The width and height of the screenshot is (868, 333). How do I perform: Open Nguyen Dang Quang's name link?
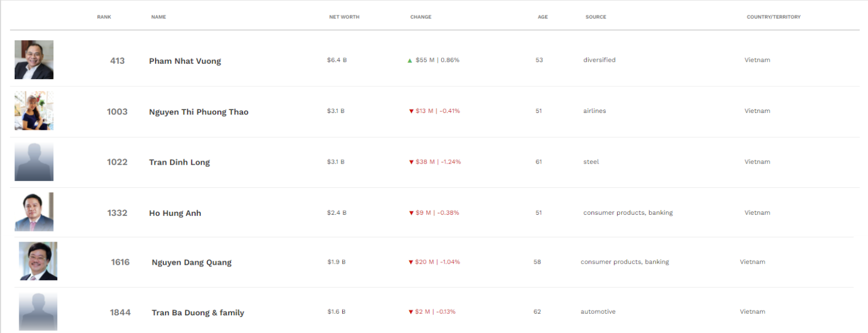[191, 263]
